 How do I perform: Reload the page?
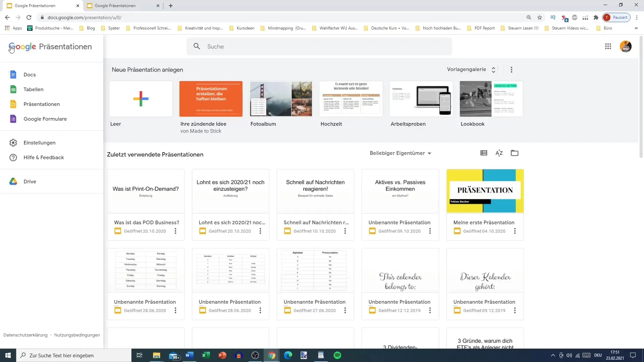point(29,17)
